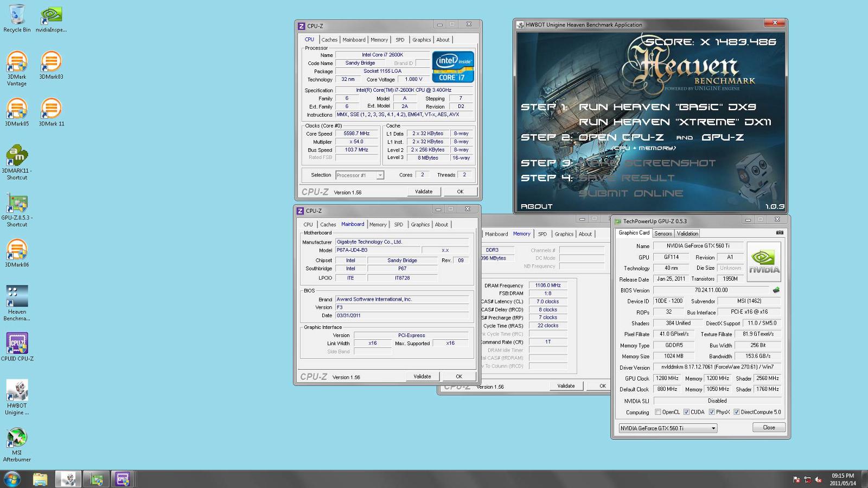Select the GPU-Z.0.5.3 shortcut desktop icon
Screen dimensions: 868x488
coord(17,210)
